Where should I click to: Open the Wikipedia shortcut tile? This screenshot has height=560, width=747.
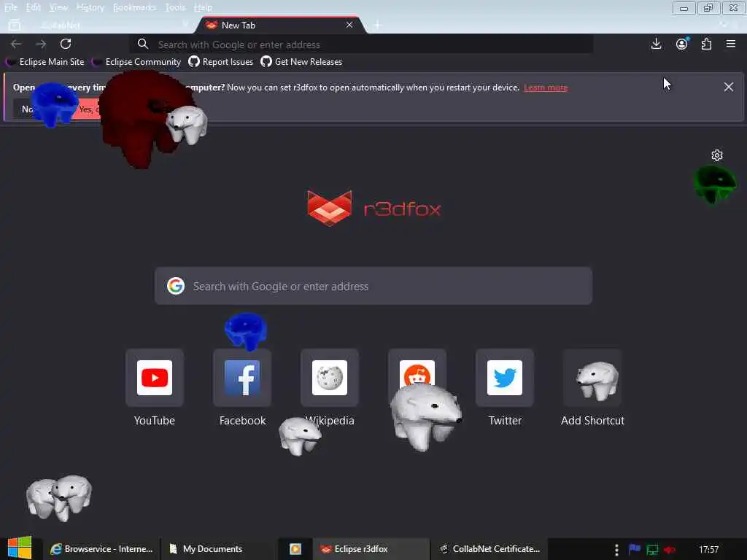[x=330, y=378]
